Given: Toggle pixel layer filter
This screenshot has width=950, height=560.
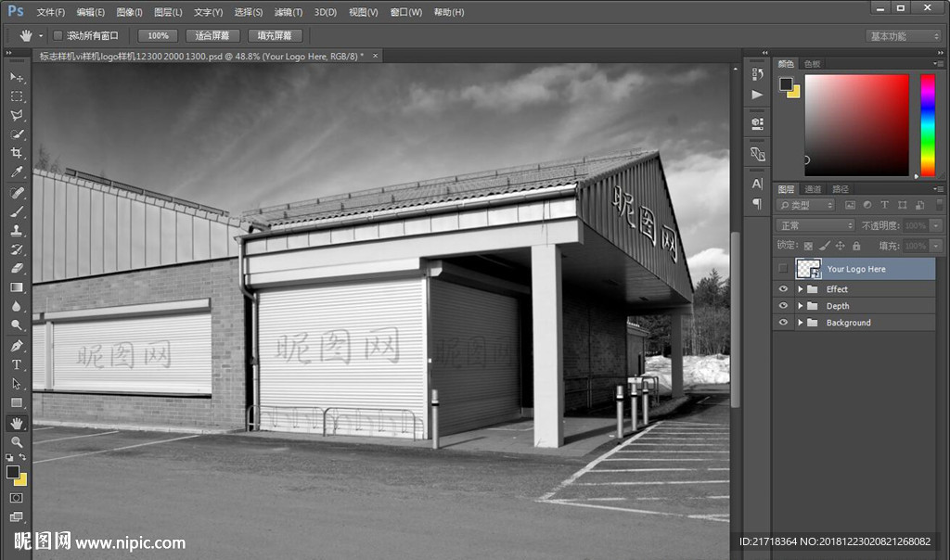Looking at the screenshot, I should pyautogui.click(x=850, y=205).
